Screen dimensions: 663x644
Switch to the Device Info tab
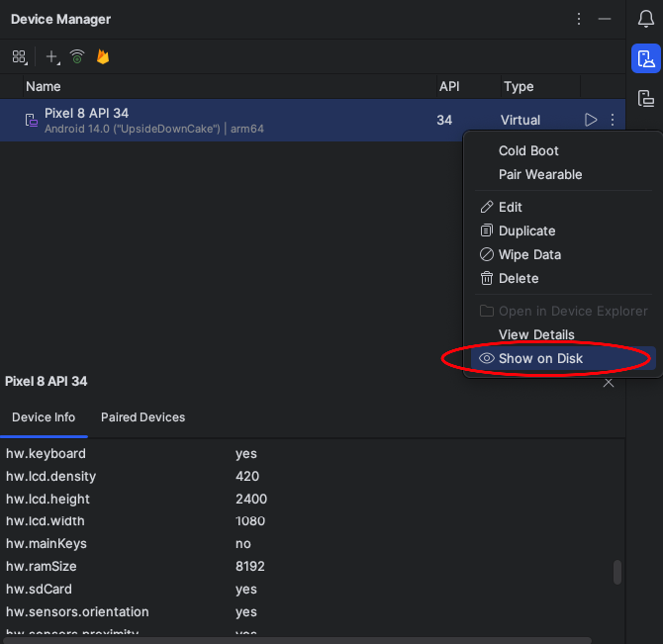click(44, 417)
